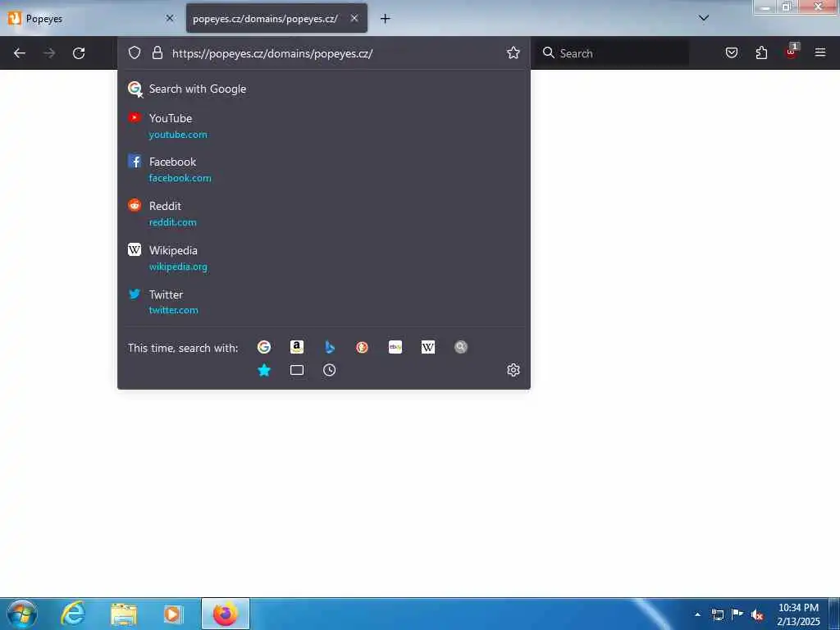The image size is (840, 630).
Task: Search this time with Google icon
Action: click(x=264, y=347)
